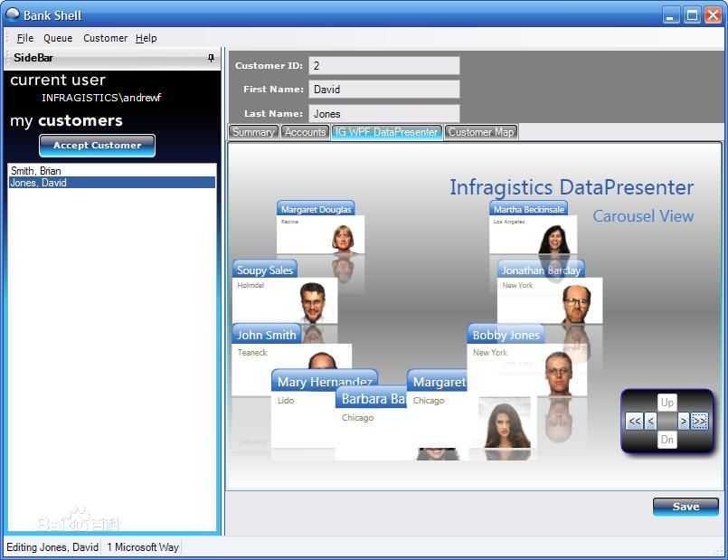728x560 pixels.
Task: Click the carousel Up button
Action: 667,402
